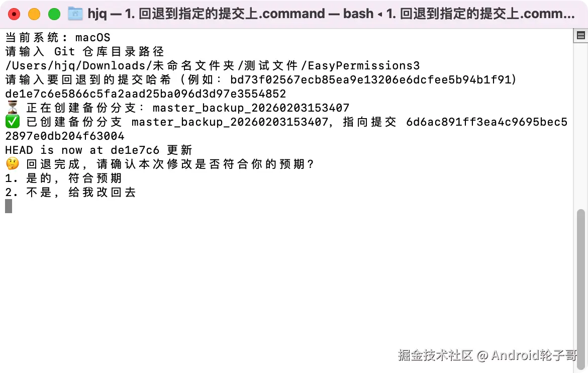Viewport: 588px width, 373px height.
Task: Zoom the window with the green button
Action: pyautogui.click(x=54, y=14)
